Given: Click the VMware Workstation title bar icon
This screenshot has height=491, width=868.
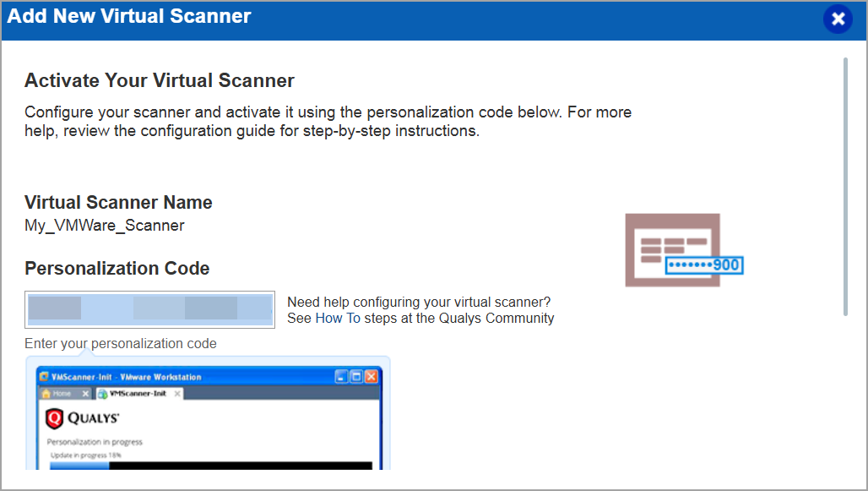Looking at the screenshot, I should [42, 376].
